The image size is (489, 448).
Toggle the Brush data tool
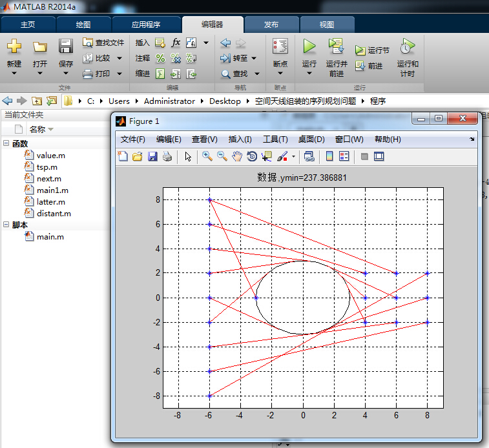coord(282,156)
